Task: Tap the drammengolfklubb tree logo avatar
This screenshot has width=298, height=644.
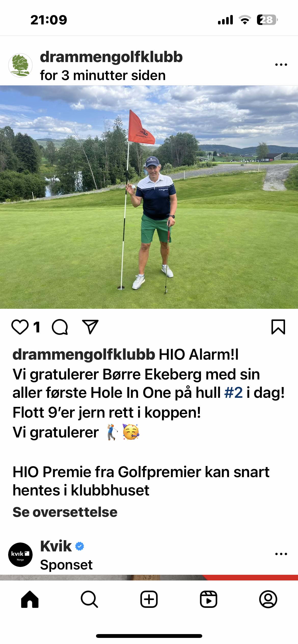Action: coord(20,65)
